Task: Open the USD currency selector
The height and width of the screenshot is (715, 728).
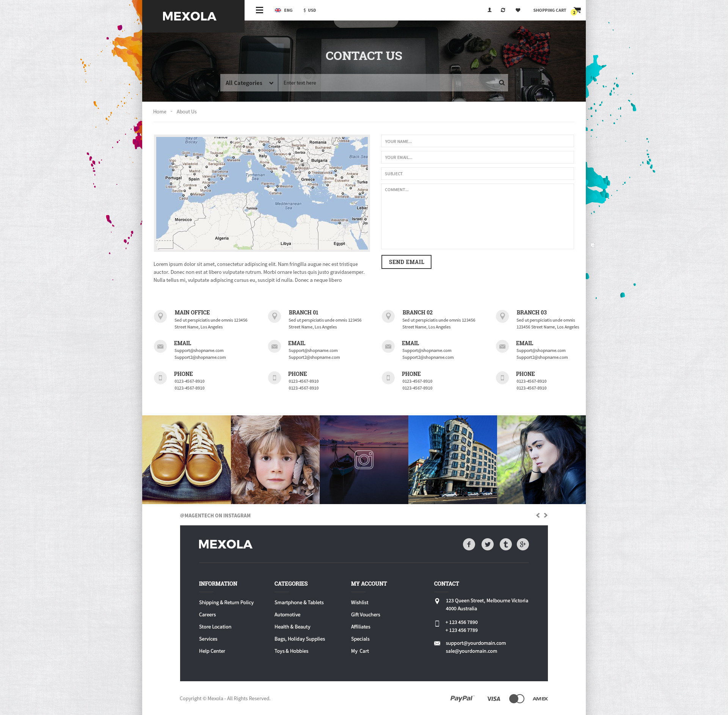Action: 310,10
